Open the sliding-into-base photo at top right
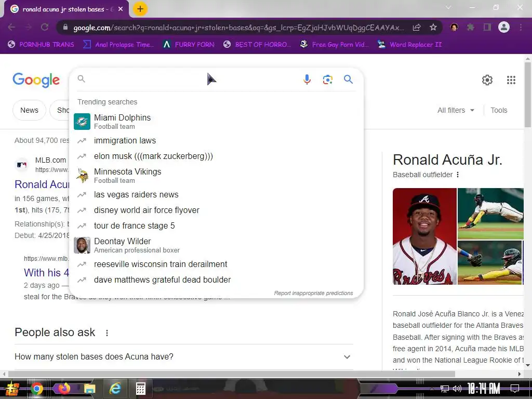Image resolution: width=532 pixels, height=399 pixels. coord(490,214)
